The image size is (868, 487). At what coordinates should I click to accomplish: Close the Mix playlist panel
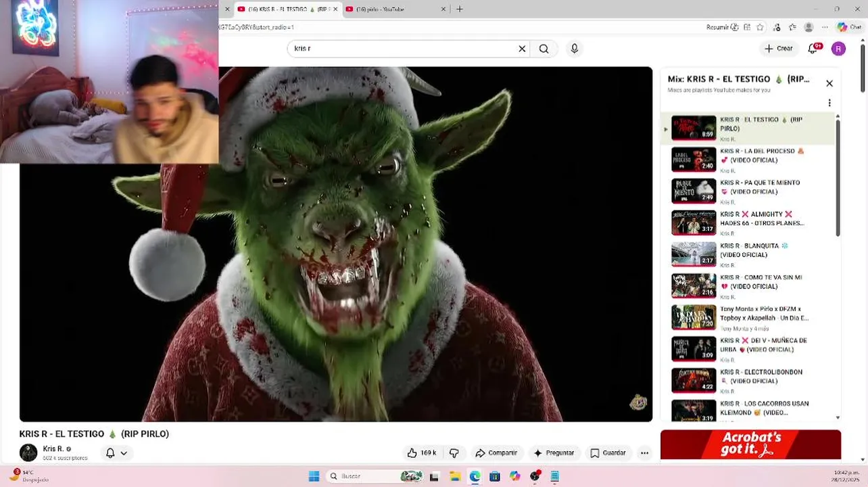click(x=829, y=84)
